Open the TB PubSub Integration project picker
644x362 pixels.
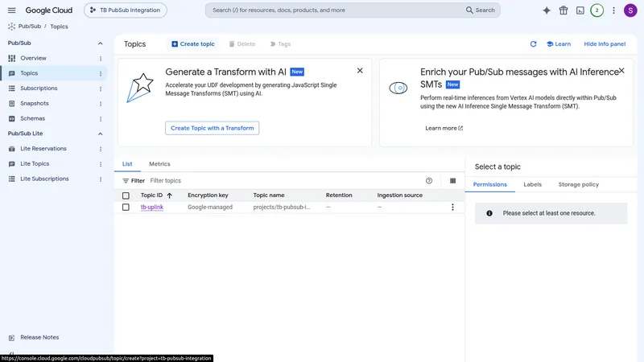126,10
